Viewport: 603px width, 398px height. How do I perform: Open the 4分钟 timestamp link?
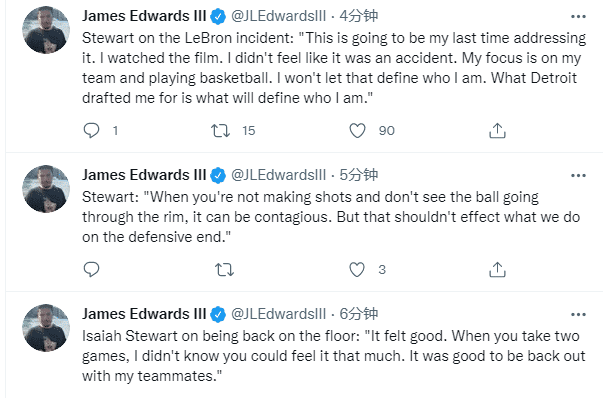pyautogui.click(x=358, y=16)
